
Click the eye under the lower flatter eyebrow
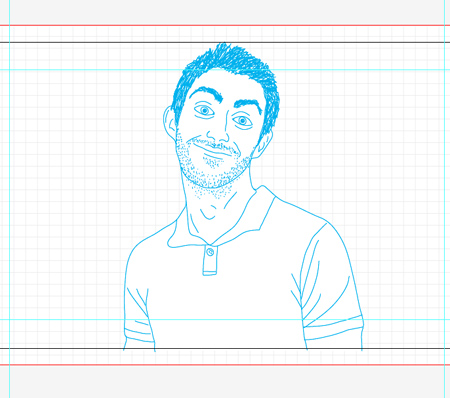pyautogui.click(x=243, y=121)
